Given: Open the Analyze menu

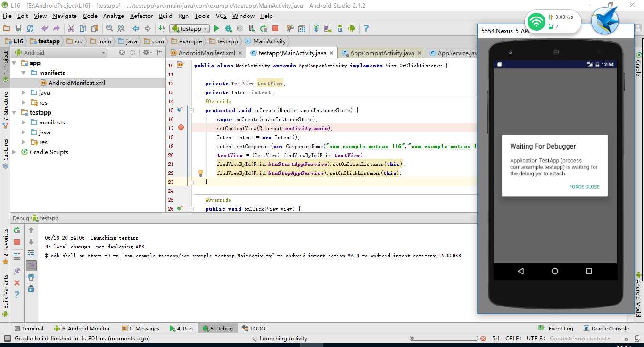Looking at the screenshot, I should [114, 16].
